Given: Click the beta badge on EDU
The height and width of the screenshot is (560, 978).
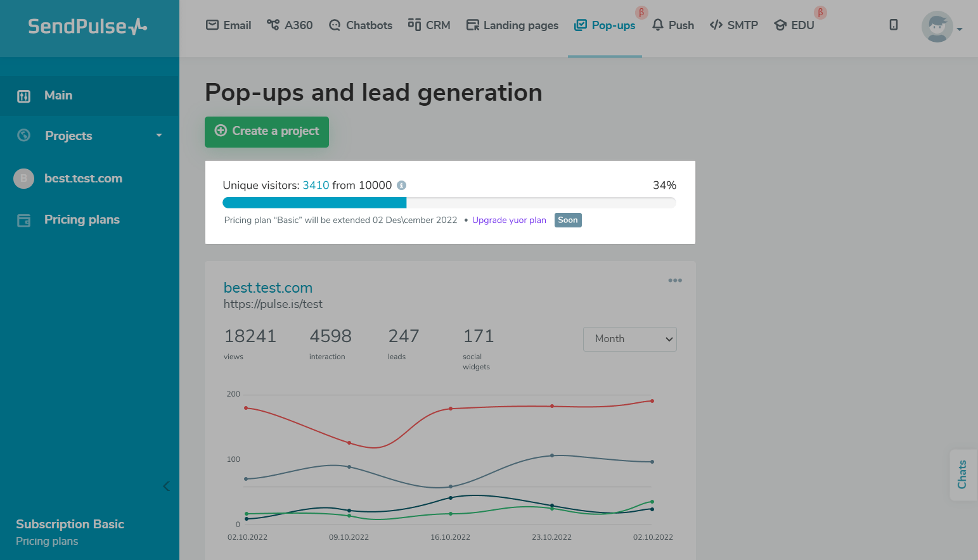Looking at the screenshot, I should (820, 13).
